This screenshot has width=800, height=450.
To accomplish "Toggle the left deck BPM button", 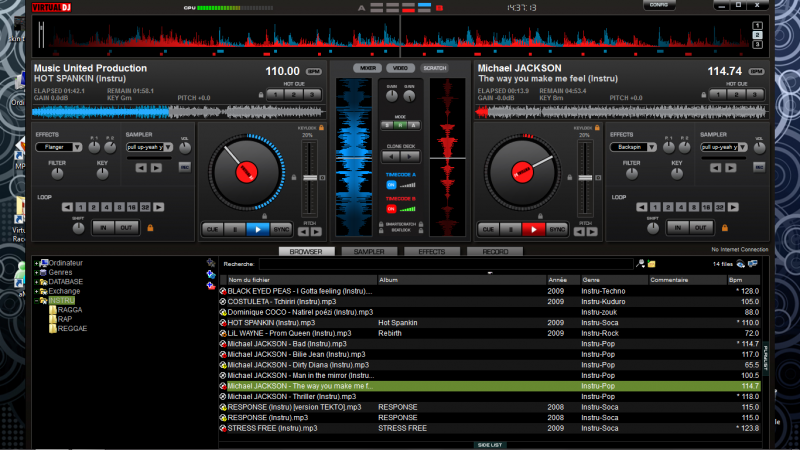I will [x=313, y=71].
